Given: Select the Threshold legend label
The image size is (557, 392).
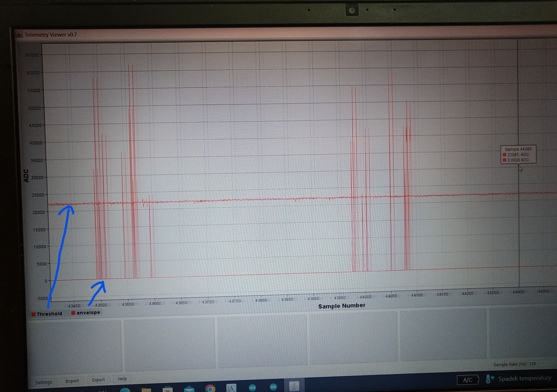Looking at the screenshot, I should coord(50,314).
